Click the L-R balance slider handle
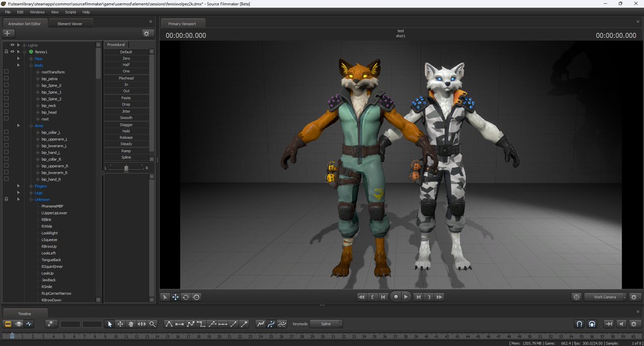The image size is (644, 346). (x=126, y=168)
